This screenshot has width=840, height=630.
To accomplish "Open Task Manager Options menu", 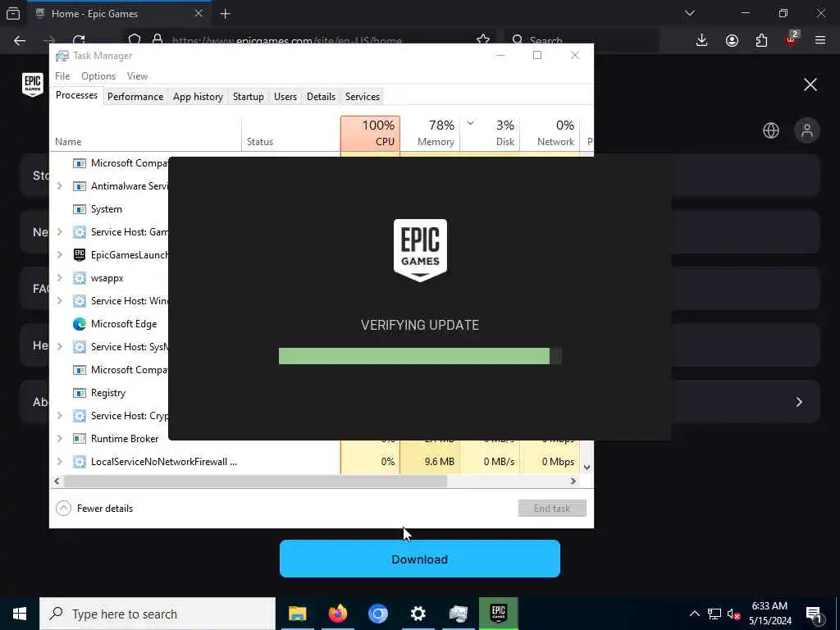I will [98, 76].
